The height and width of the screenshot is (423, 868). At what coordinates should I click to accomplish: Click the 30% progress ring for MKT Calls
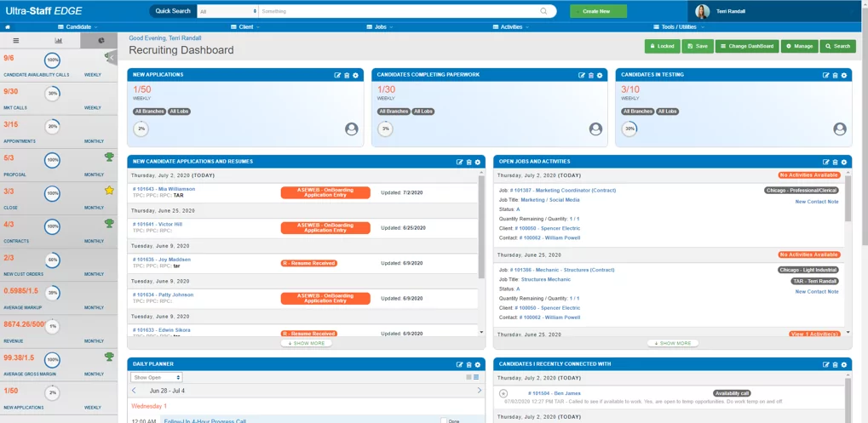(x=52, y=94)
